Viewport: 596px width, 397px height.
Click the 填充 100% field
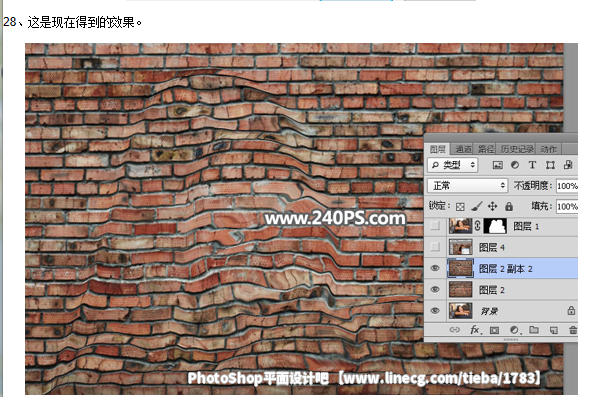click(567, 206)
